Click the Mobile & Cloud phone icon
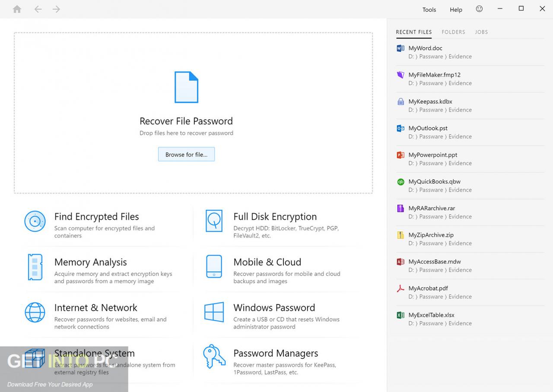 pyautogui.click(x=214, y=266)
